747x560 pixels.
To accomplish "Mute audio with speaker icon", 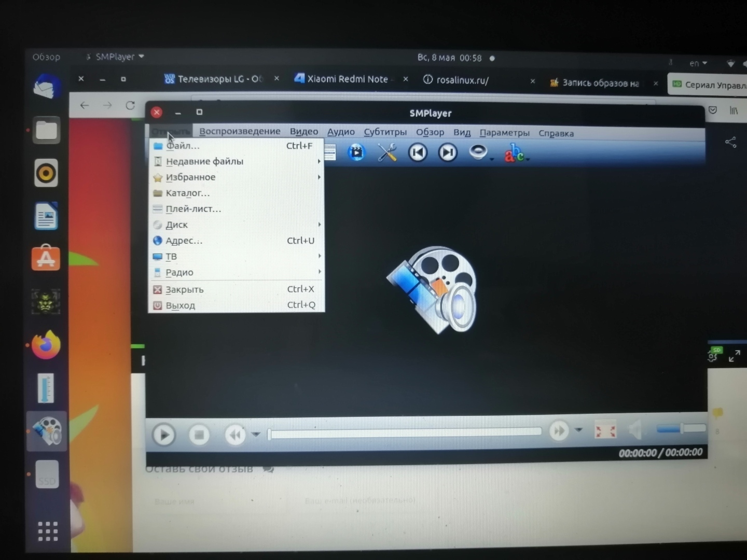I will coord(635,430).
